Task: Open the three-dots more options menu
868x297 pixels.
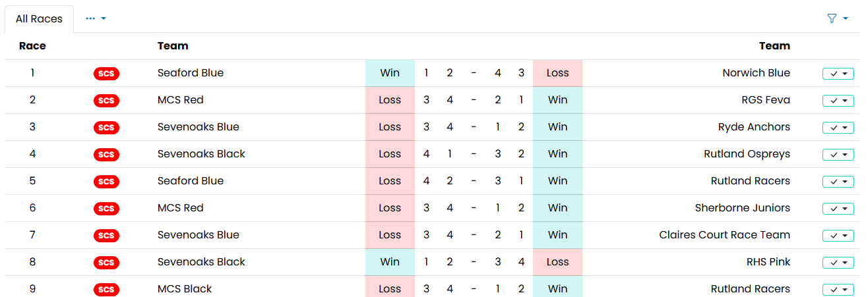Action: 96,18
